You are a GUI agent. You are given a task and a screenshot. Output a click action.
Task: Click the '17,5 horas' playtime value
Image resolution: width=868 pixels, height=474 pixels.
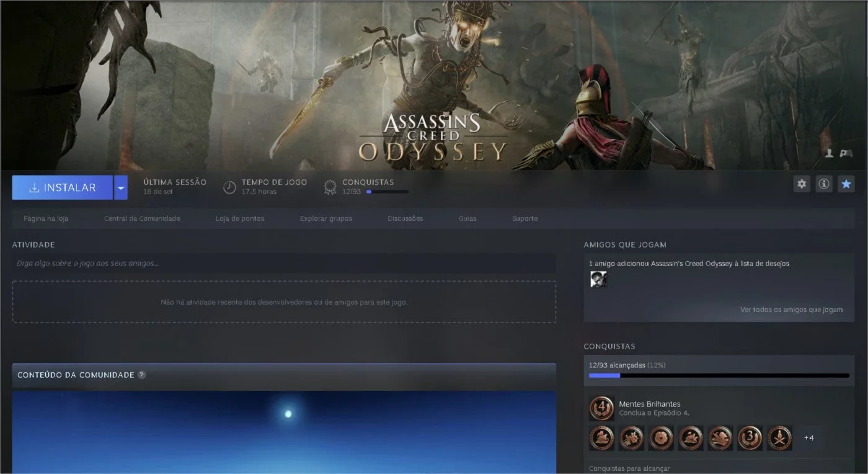(x=259, y=192)
